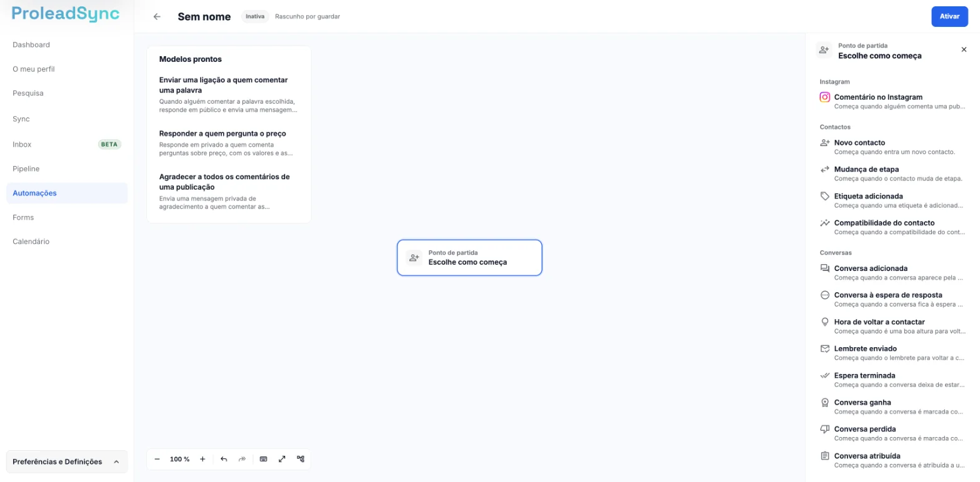This screenshot has height=482, width=980.
Task: Click the Rascunho por guardar status text
Action: point(307,17)
